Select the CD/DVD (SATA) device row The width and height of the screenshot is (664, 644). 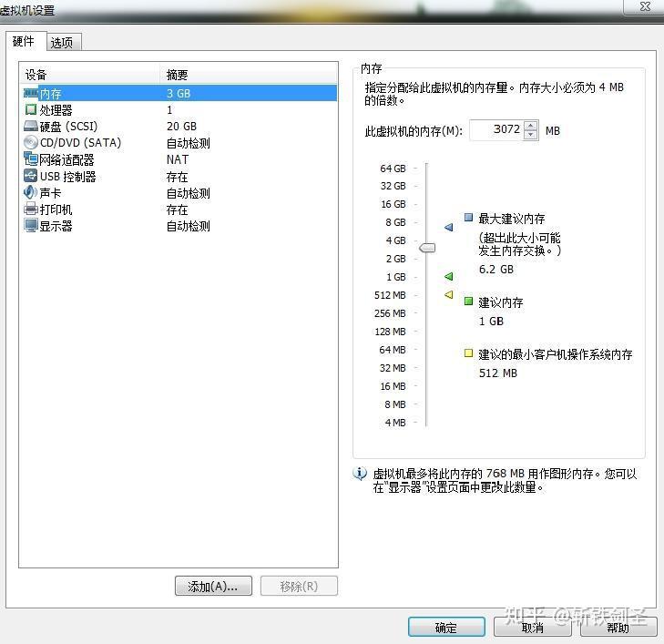click(x=180, y=143)
